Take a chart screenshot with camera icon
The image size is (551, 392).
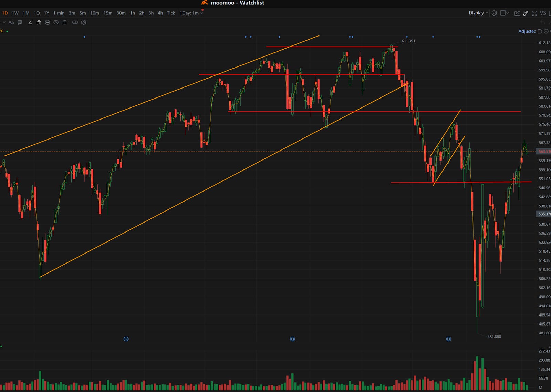(x=517, y=13)
